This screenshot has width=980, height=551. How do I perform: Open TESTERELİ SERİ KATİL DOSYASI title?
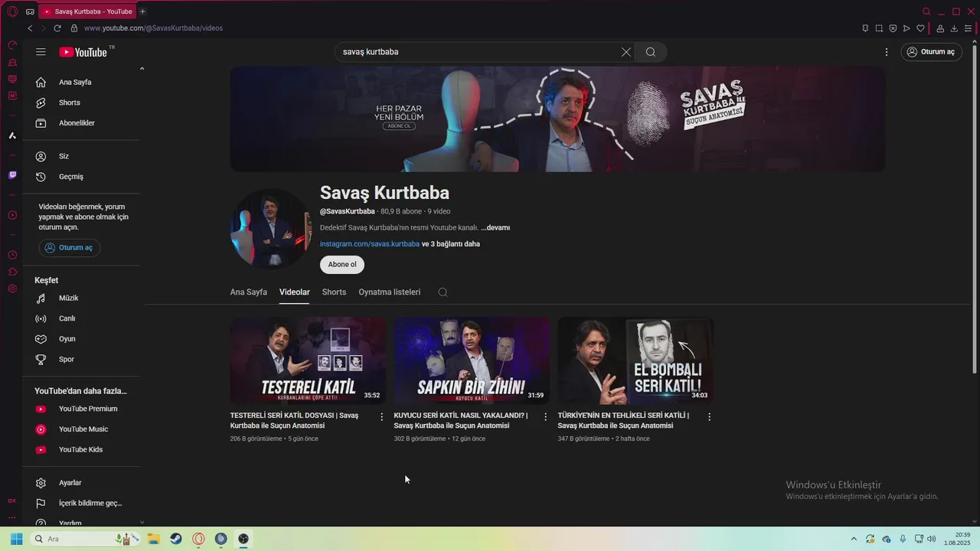tap(295, 420)
